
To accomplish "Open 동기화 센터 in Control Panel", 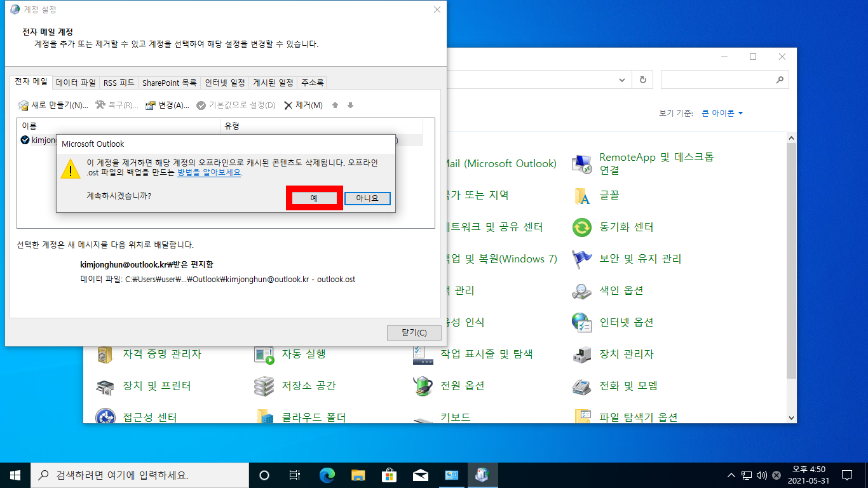I will [x=613, y=227].
